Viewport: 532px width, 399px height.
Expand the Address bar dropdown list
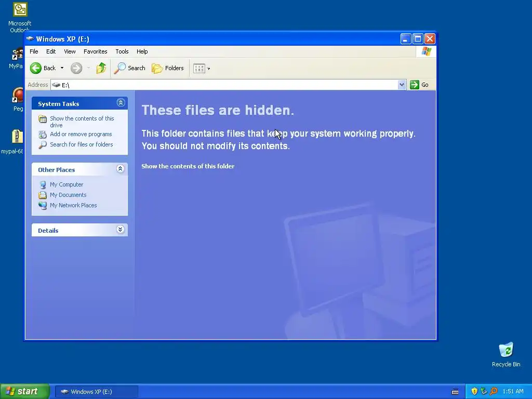[x=402, y=85]
